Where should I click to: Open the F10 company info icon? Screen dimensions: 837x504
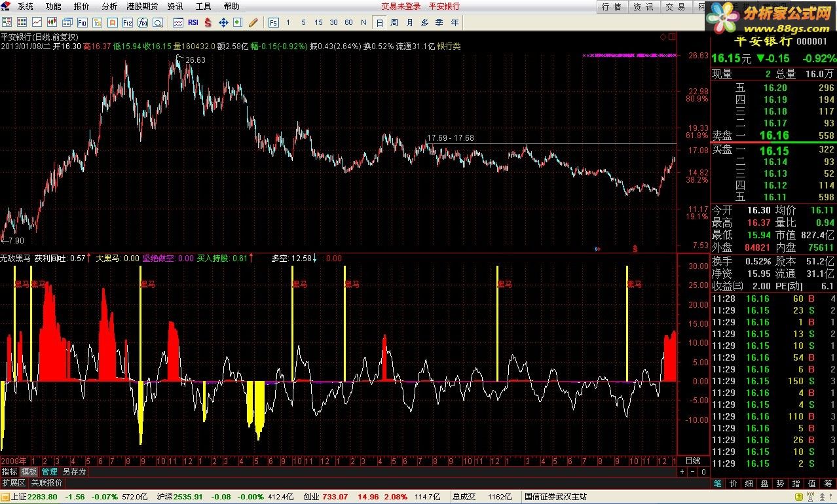point(83,22)
